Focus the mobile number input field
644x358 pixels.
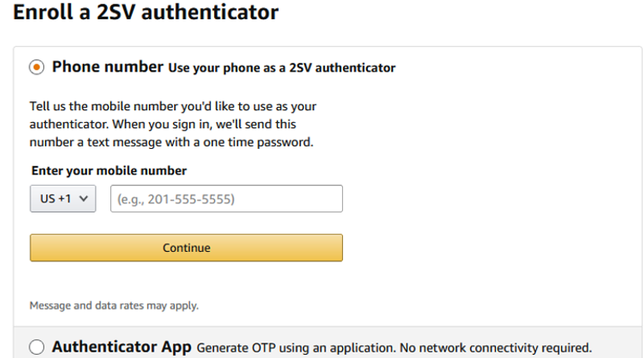[x=226, y=199]
